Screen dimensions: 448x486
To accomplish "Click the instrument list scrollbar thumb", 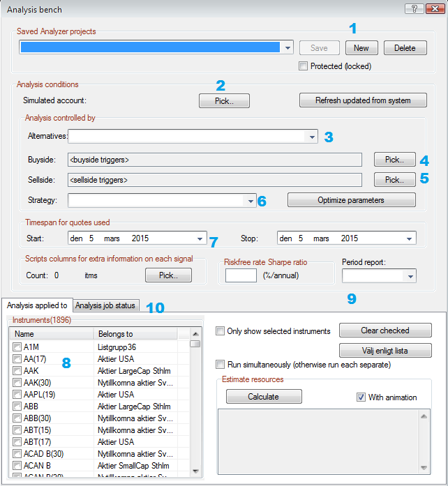I will point(195,344).
